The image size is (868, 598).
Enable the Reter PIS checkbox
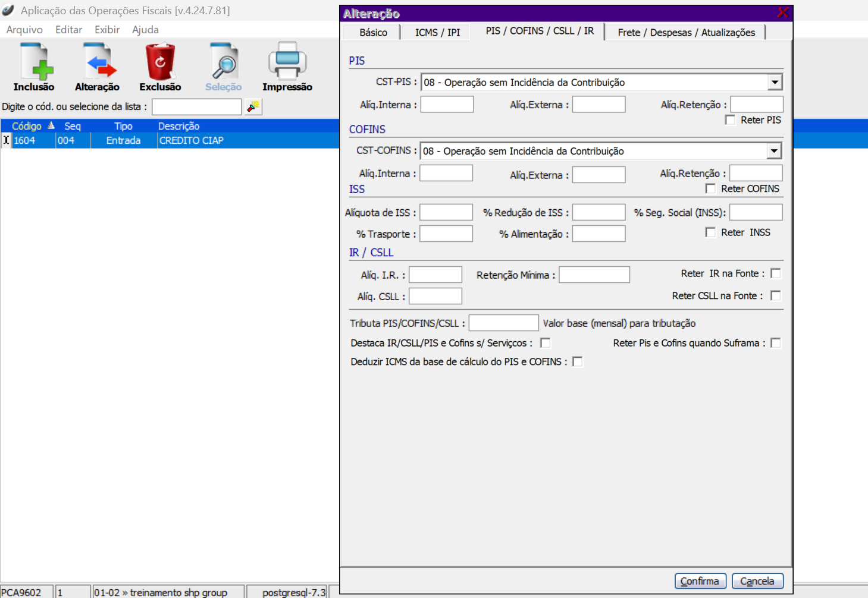730,120
